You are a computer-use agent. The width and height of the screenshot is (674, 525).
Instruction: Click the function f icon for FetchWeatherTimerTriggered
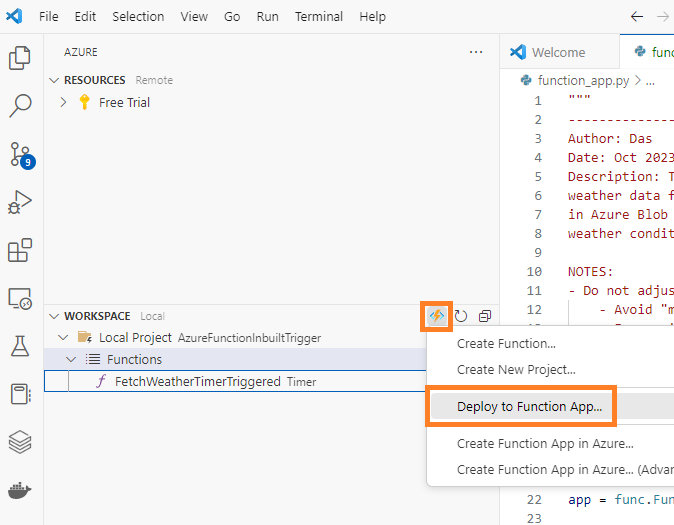point(101,381)
